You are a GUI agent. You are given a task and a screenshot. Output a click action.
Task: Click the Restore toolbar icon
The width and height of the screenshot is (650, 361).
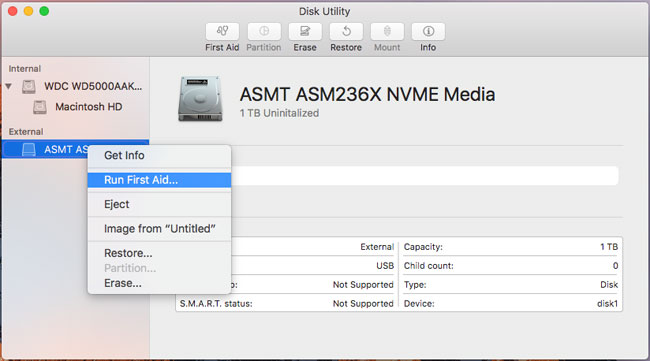(x=346, y=31)
